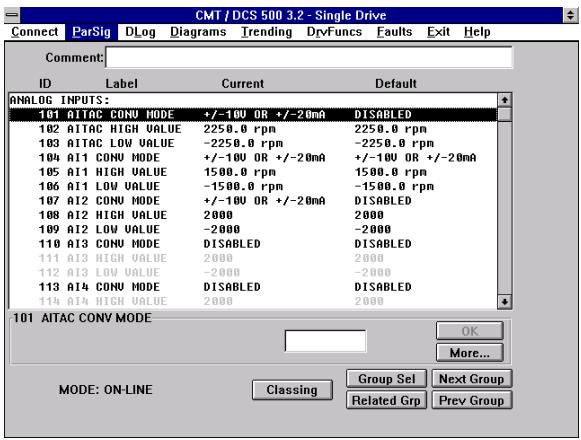This screenshot has height=440, width=581.
Task: Choose Exit from the menu bar
Action: click(x=438, y=32)
